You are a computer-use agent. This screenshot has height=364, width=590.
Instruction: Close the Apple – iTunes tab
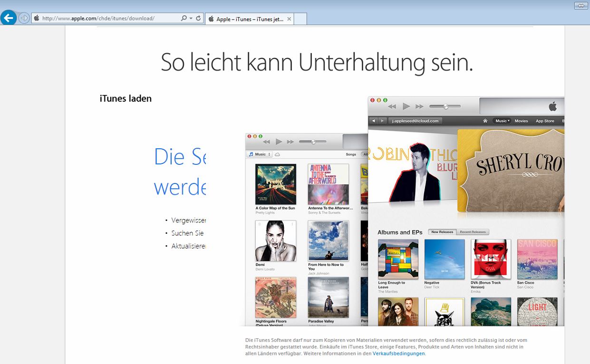point(289,19)
